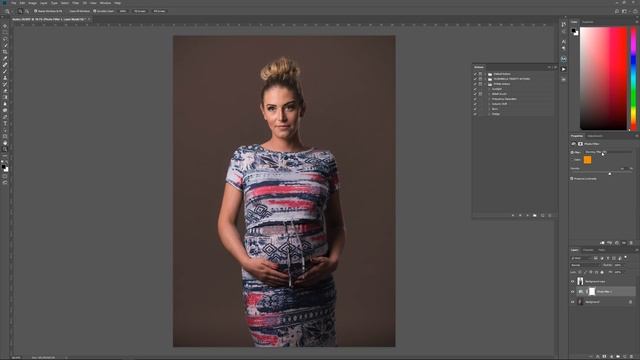Click the 100% zoom button
Image resolution: width=640 pixels, height=360 pixels.
coord(123,11)
